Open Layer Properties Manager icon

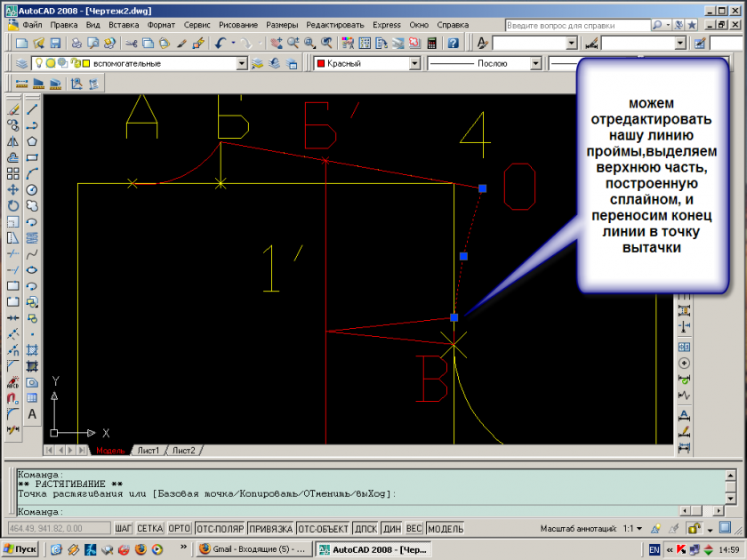coord(22,63)
